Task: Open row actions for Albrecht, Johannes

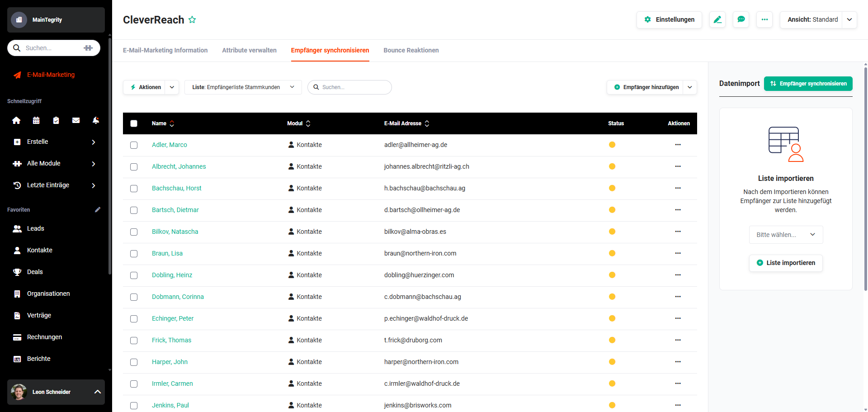Action: pos(678,166)
